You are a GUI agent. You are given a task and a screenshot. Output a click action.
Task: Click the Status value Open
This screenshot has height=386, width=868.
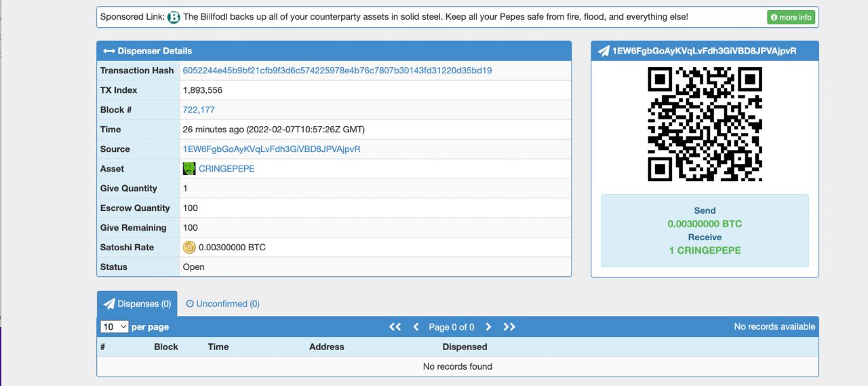coord(193,267)
